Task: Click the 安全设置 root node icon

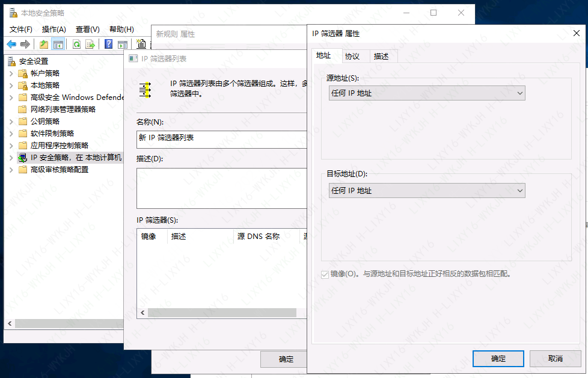Action: (x=12, y=61)
